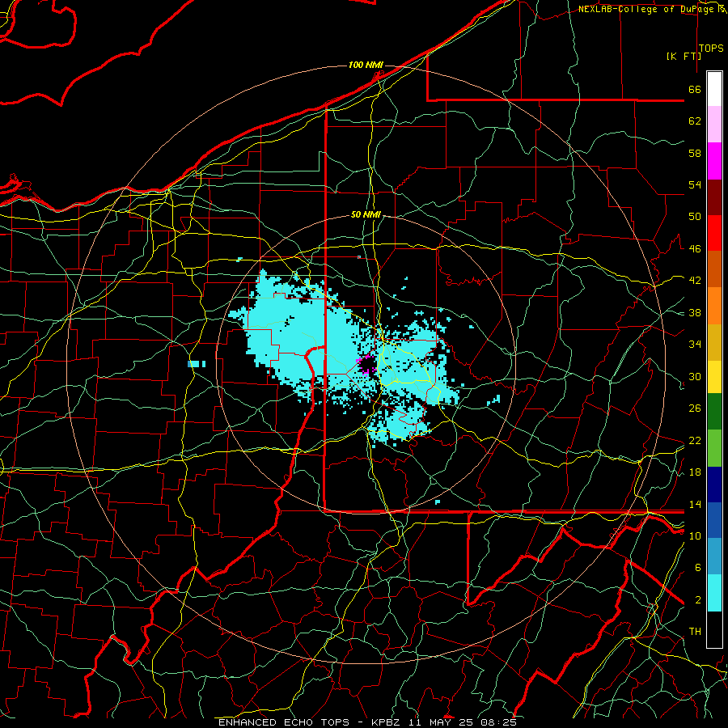Click the legend value 50

click(695, 217)
